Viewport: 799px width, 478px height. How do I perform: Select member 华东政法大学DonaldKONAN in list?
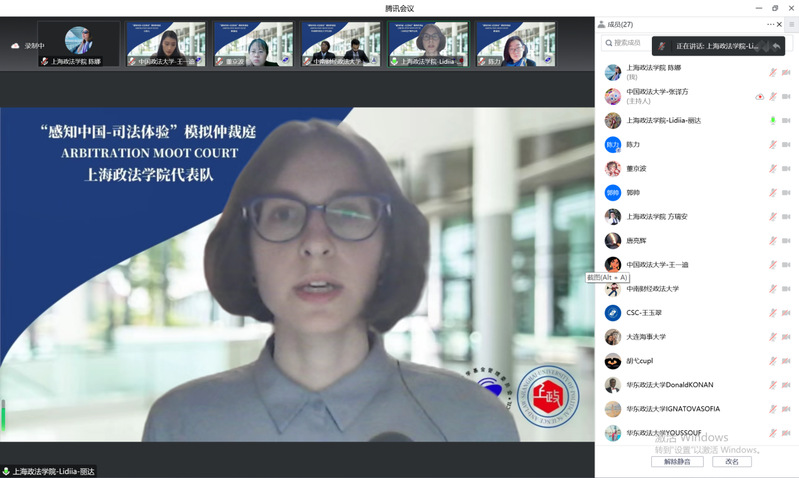pos(670,385)
